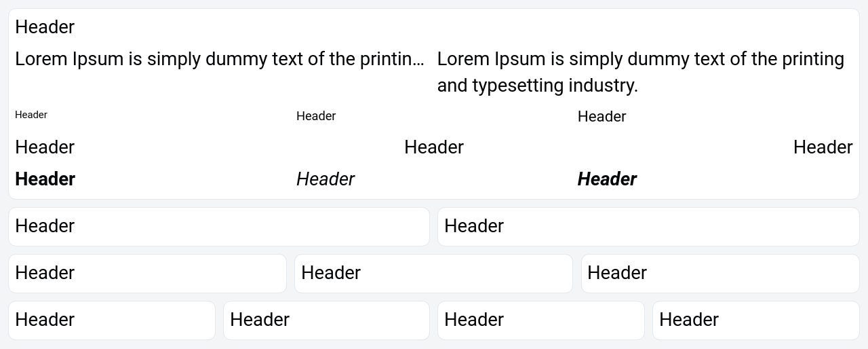Select the italic non-bold Header text
The height and width of the screenshot is (349, 868).
coord(325,179)
